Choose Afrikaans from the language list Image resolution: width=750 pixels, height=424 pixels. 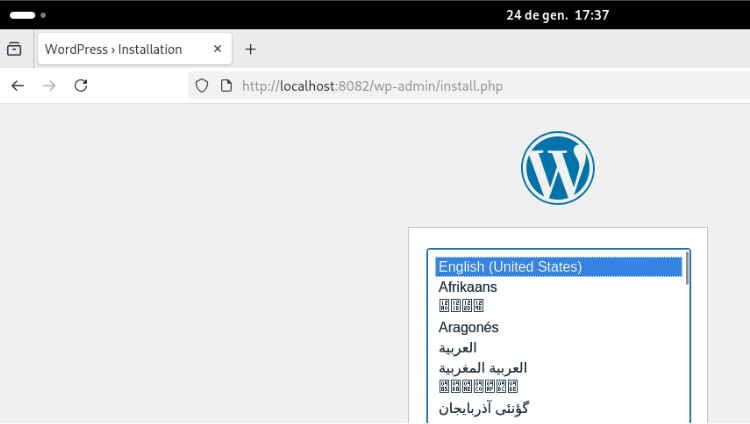pos(468,287)
